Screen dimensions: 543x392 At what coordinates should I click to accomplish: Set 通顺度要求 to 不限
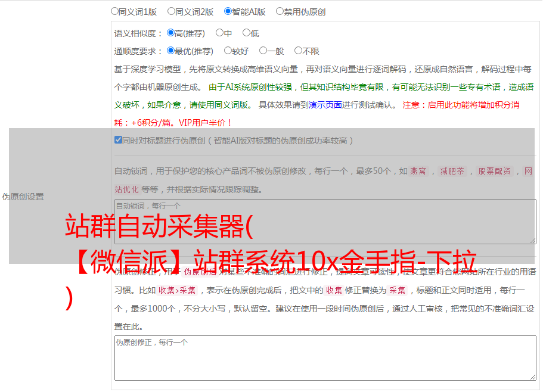[298, 51]
